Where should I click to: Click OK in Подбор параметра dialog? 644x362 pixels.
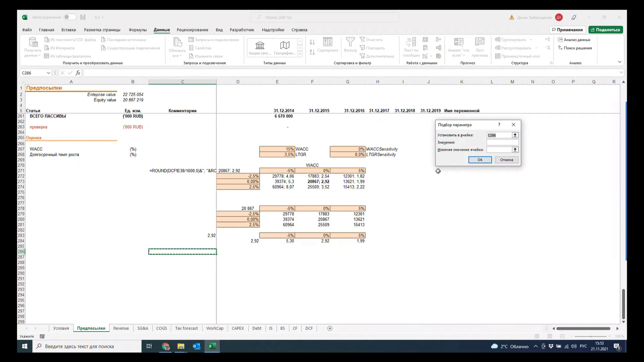click(x=480, y=160)
